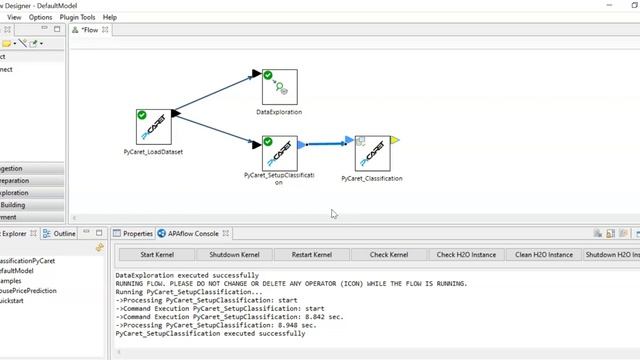Click the console horizontal scrollbar
The width and height of the screenshot is (640, 360).
click(x=378, y=352)
